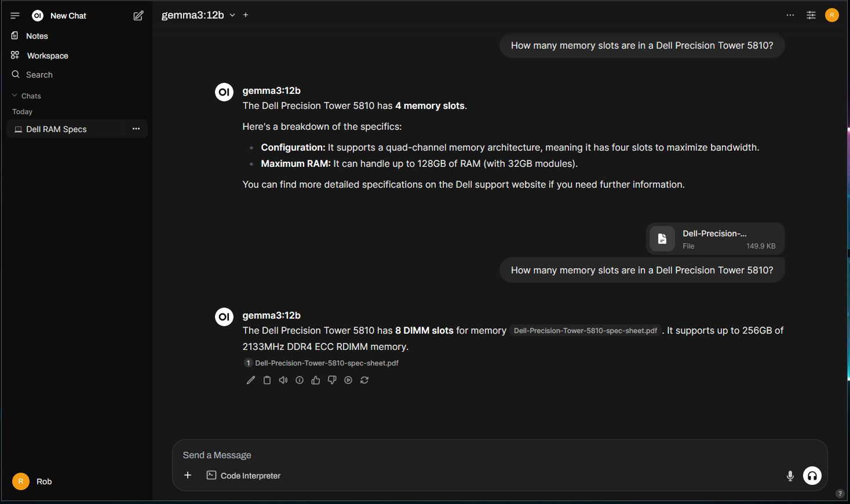Click the second user question bubble below file

point(642,270)
